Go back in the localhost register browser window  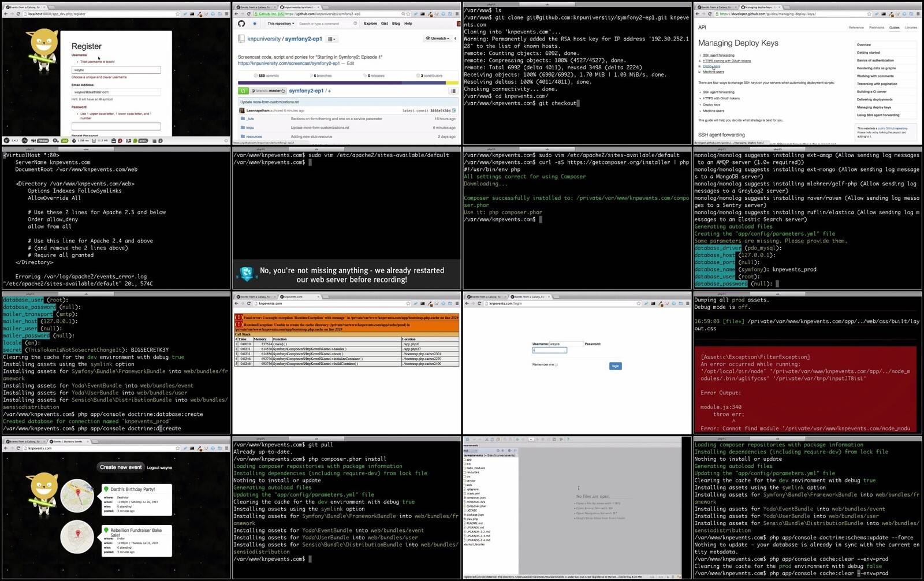tap(6, 14)
